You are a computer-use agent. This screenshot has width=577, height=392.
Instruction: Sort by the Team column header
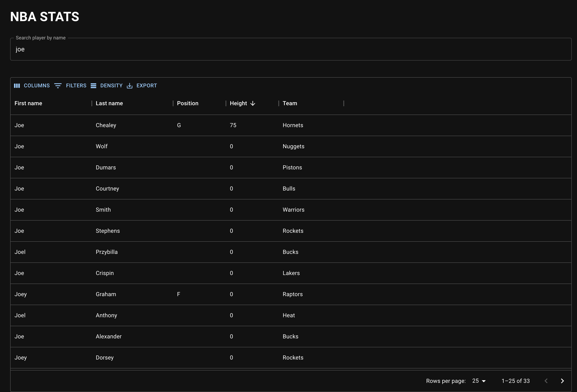tap(290, 103)
